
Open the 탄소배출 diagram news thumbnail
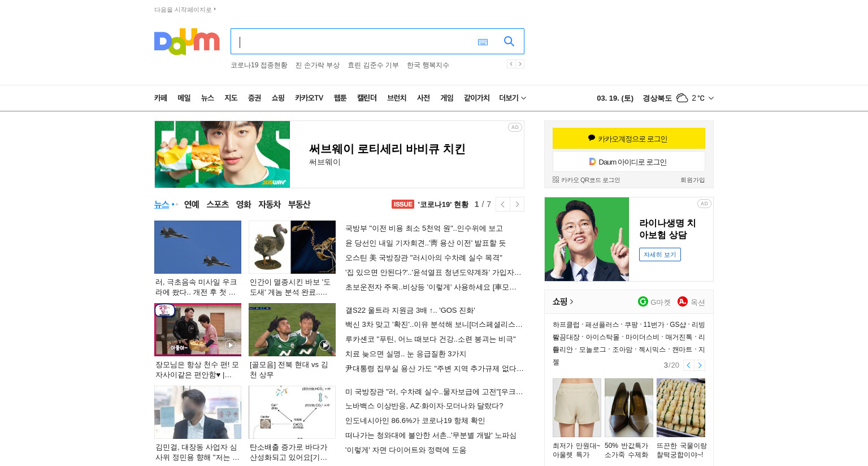(x=292, y=412)
